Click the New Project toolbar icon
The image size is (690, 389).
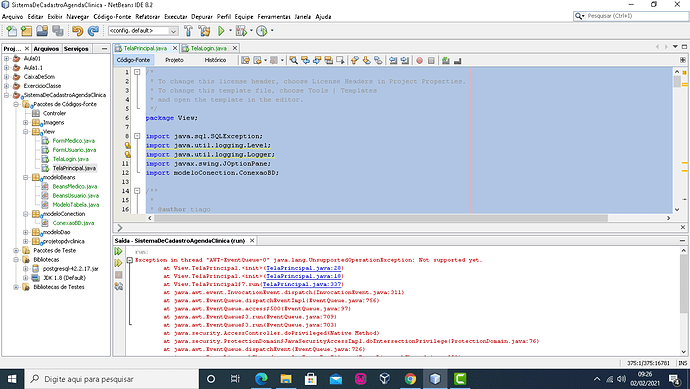tap(26, 31)
